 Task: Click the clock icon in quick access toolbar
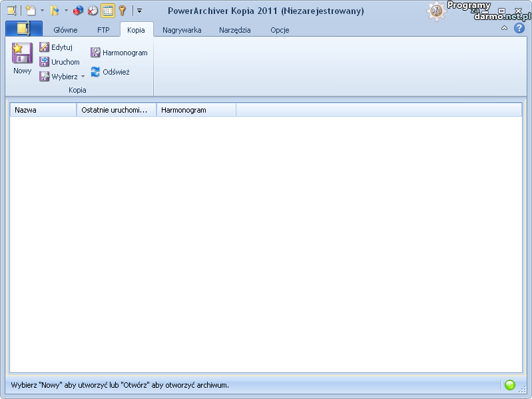[93, 11]
